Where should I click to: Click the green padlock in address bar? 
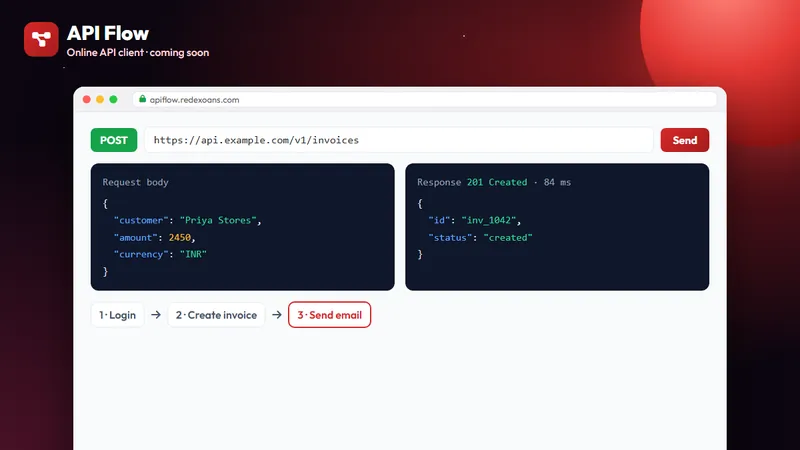tap(142, 99)
